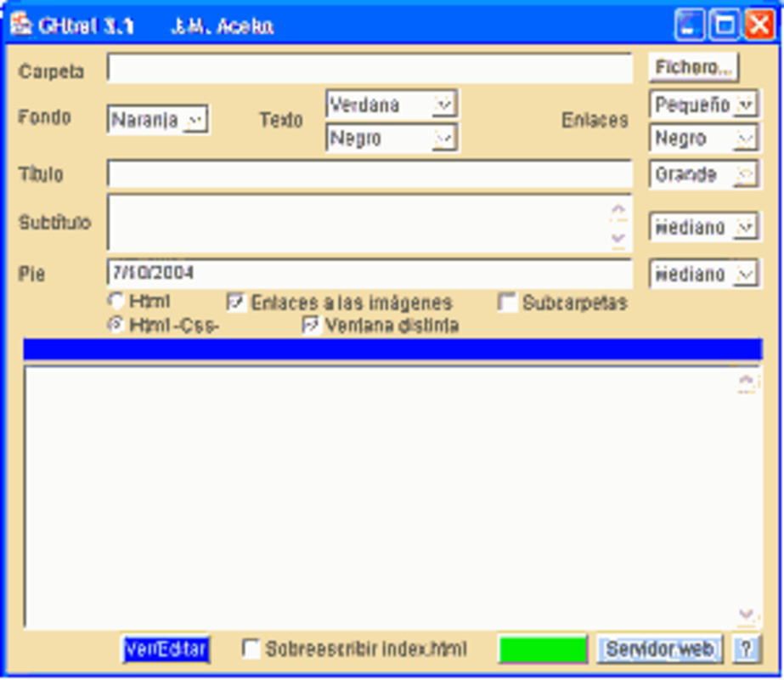Open the Fondo dropdown showing Naranja
Screen dimensions: 784x680
coord(158,120)
